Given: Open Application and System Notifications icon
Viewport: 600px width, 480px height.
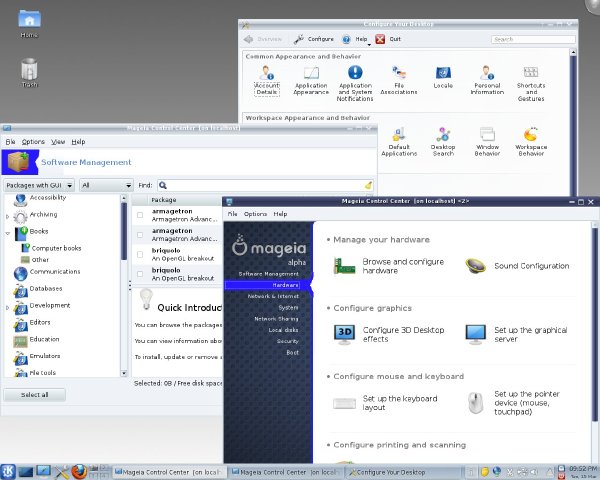Looking at the screenshot, I should pyautogui.click(x=355, y=83).
